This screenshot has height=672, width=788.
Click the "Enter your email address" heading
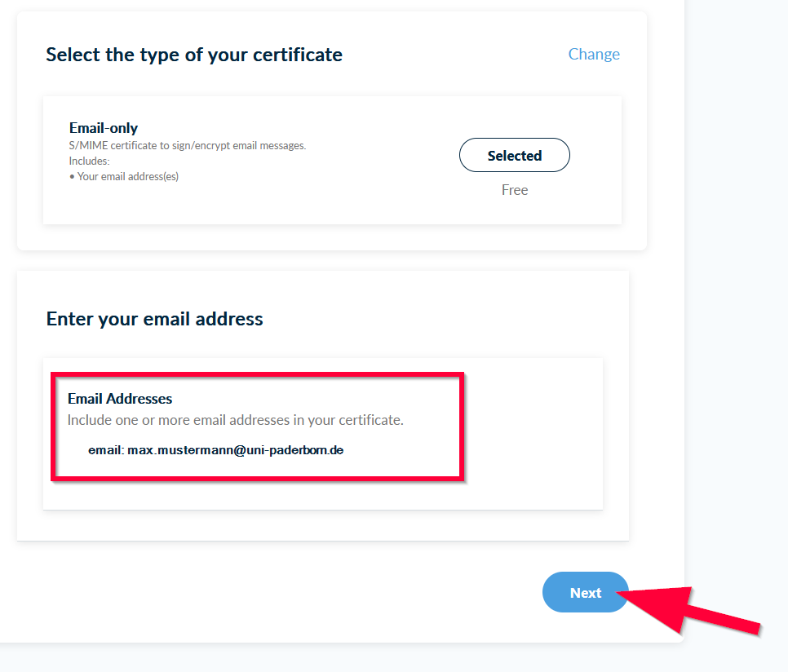[155, 319]
